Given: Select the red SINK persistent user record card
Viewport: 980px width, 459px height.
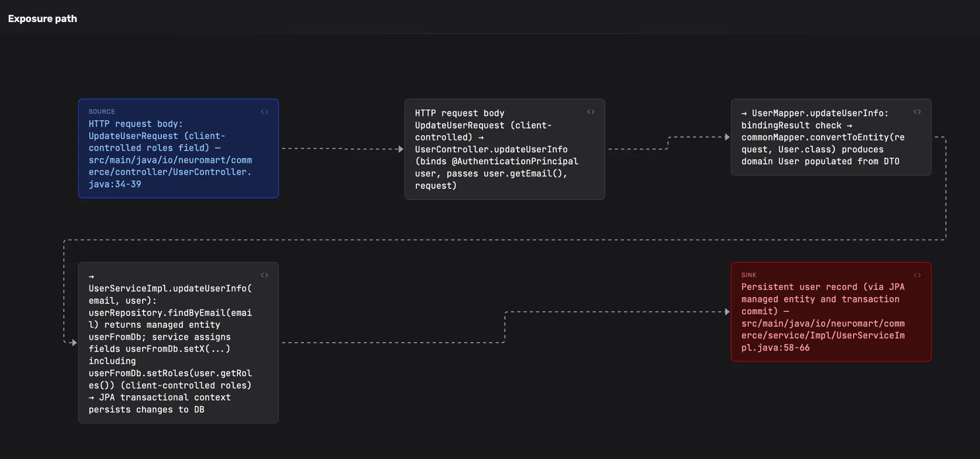Looking at the screenshot, I should click(831, 312).
